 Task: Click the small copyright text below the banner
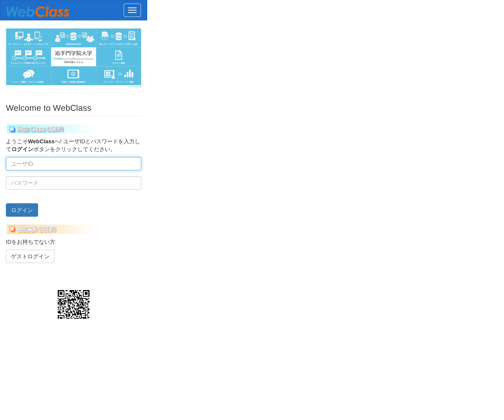tap(134, 87)
